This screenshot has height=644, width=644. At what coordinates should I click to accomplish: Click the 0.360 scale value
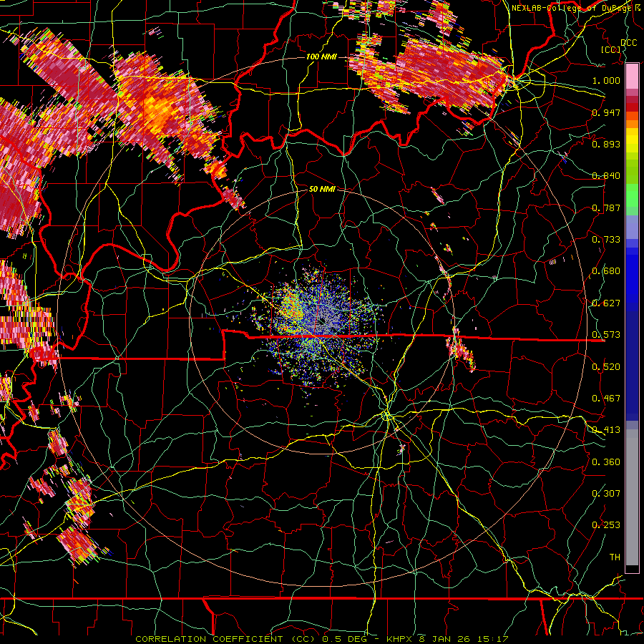(x=606, y=462)
